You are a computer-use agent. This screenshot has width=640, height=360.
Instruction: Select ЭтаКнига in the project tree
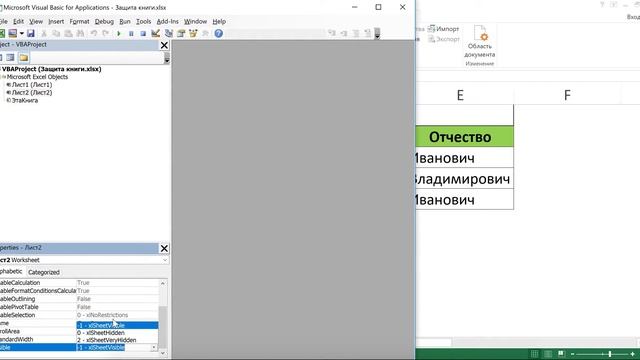[24, 100]
